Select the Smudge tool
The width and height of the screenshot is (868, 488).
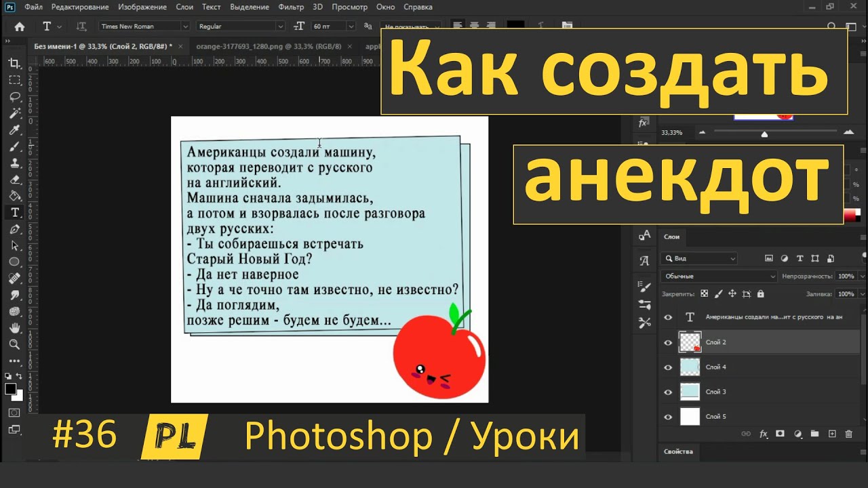click(14, 295)
